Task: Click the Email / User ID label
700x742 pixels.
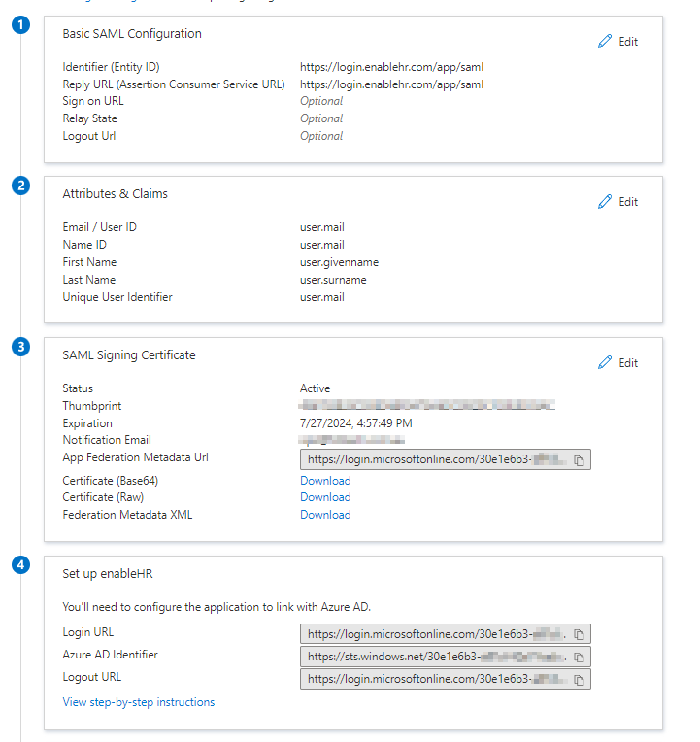Action: pos(99,227)
